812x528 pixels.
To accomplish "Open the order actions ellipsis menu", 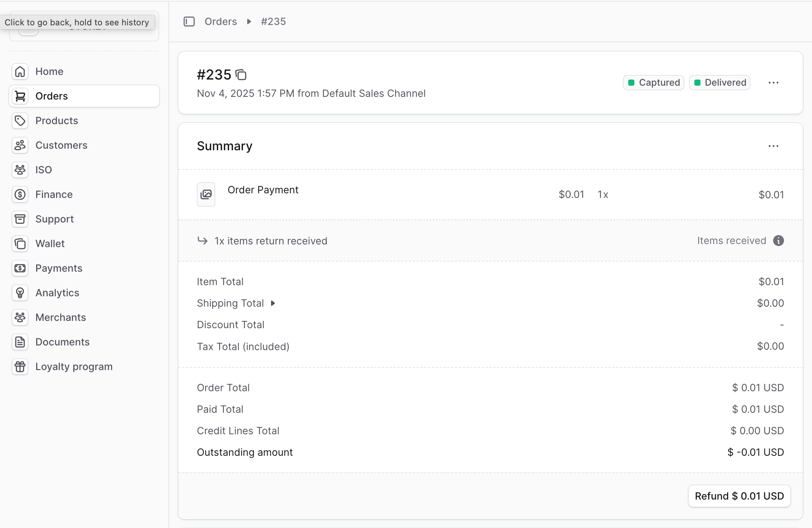I will (x=774, y=83).
